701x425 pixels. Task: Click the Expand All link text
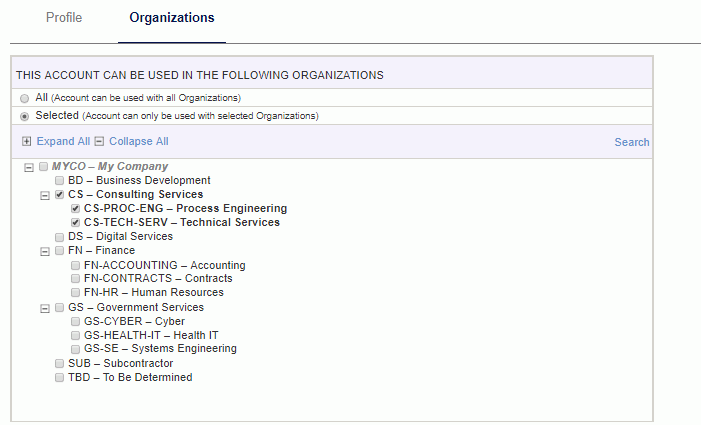63,142
